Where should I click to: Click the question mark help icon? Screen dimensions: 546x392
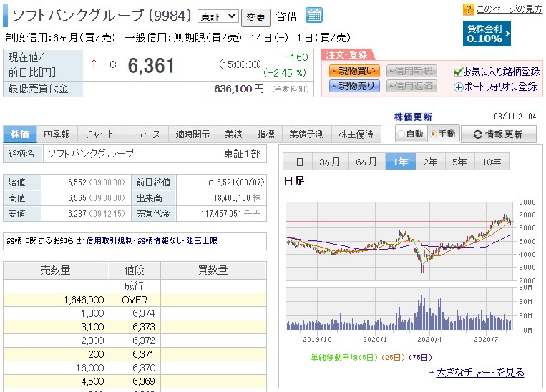pos(468,9)
